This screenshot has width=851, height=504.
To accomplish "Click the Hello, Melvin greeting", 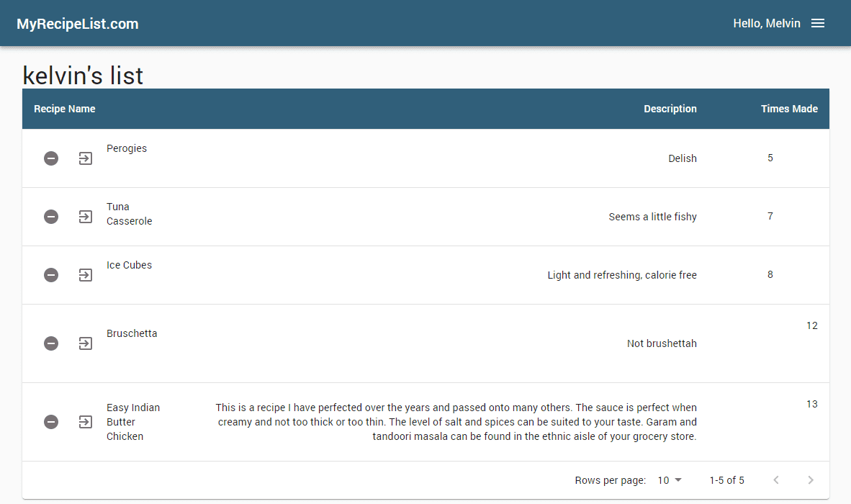I will [766, 24].
